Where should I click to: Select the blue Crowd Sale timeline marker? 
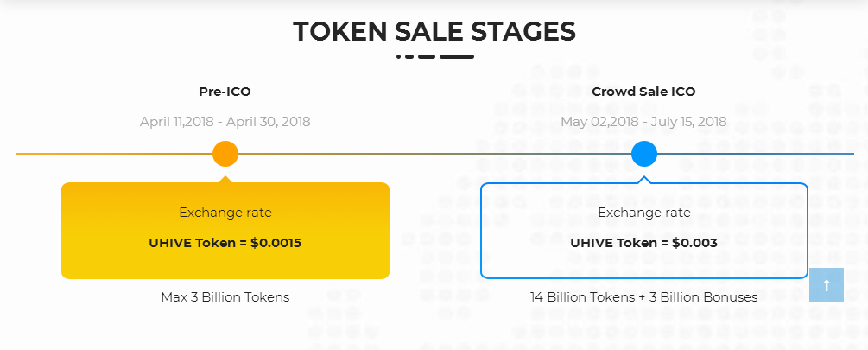pyautogui.click(x=643, y=154)
